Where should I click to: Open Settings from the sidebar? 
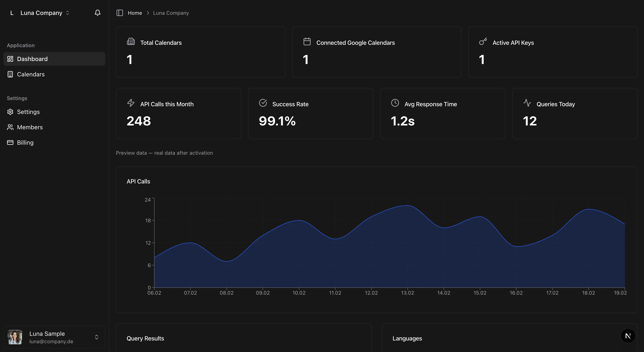pyautogui.click(x=28, y=112)
